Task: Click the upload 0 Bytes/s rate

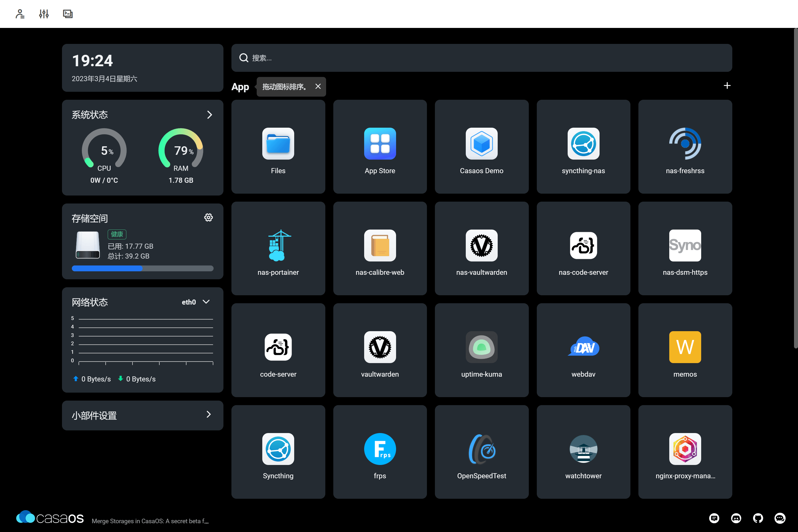Action: pos(92,379)
